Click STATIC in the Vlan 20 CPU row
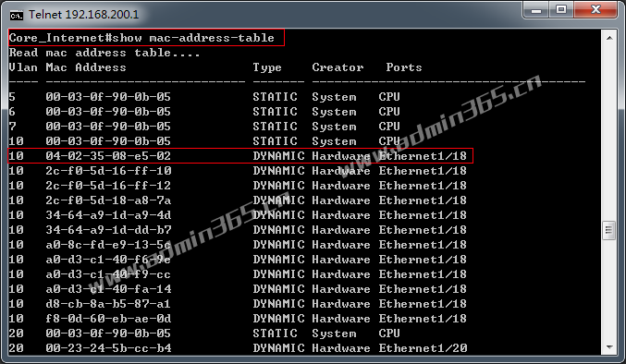This screenshot has height=364, width=626. (275, 334)
